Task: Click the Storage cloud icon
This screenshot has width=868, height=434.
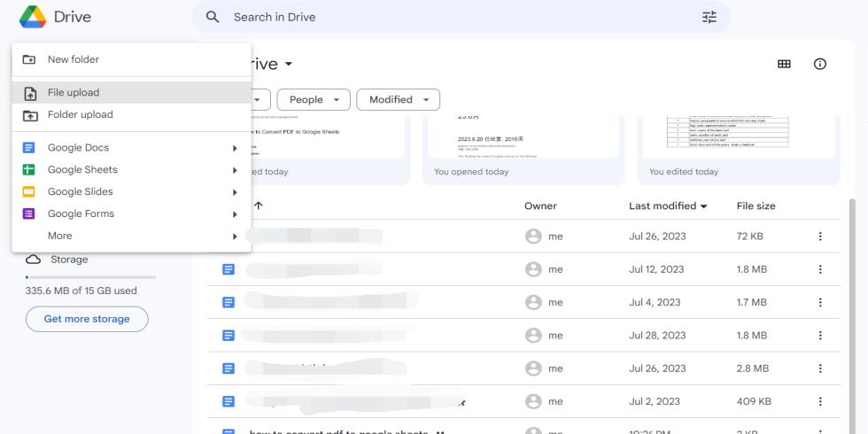Action: [x=34, y=260]
